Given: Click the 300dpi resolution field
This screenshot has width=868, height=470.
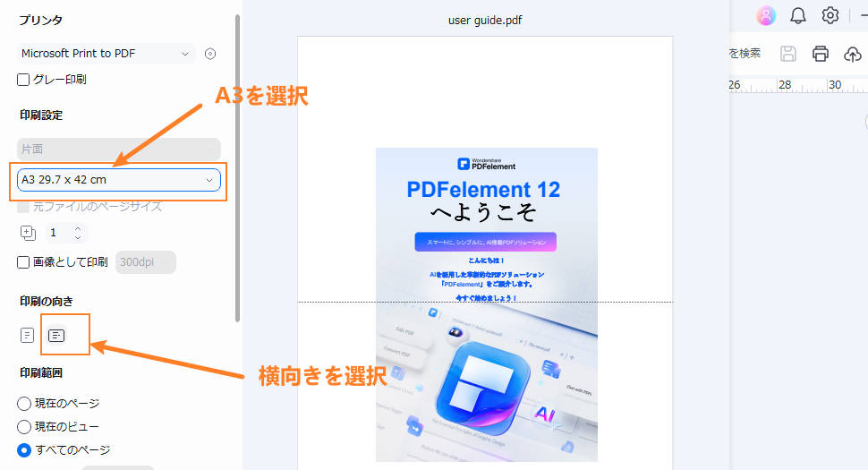Looking at the screenshot, I should point(146,261).
